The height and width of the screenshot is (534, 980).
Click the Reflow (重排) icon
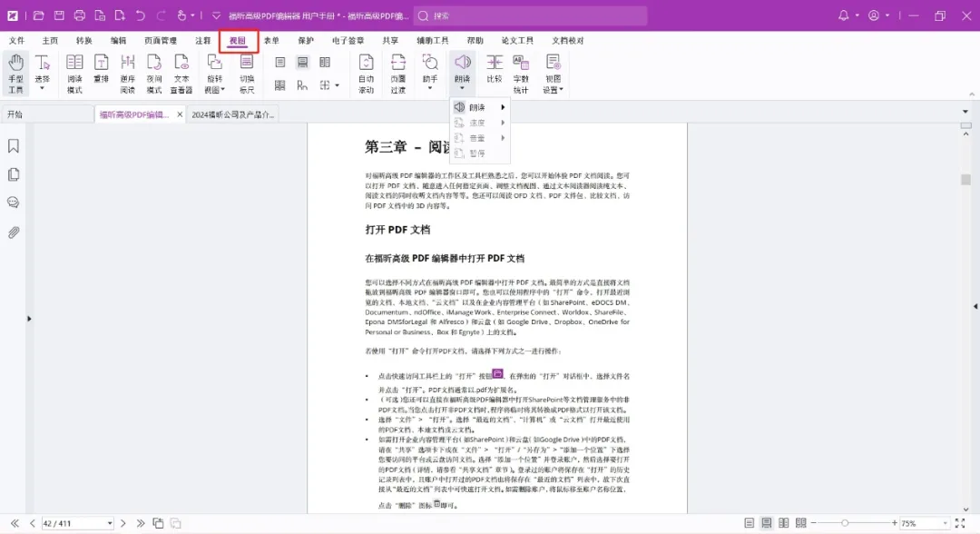pos(101,63)
